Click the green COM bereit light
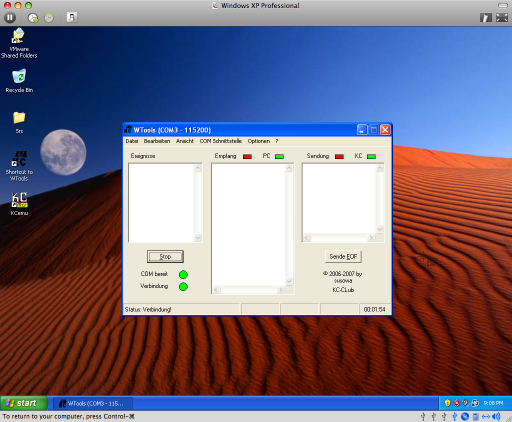The height and width of the screenshot is (422, 512). [183, 274]
